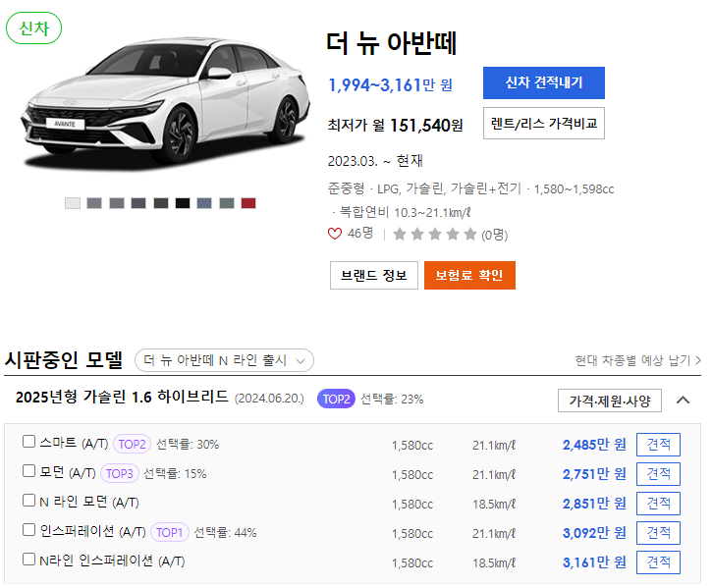The image size is (712, 588).
Task: Click the 3,161만 원 price
Action: (x=594, y=562)
